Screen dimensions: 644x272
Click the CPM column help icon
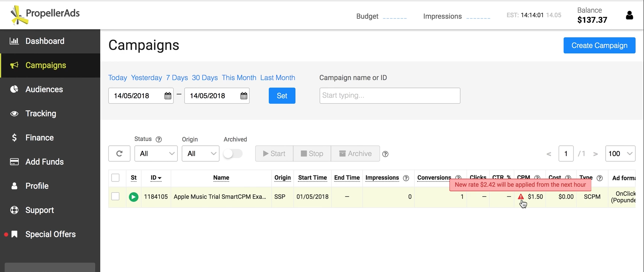537,177
